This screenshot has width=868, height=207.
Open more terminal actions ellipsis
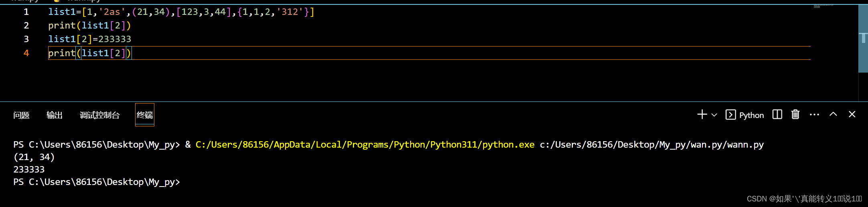(x=814, y=115)
